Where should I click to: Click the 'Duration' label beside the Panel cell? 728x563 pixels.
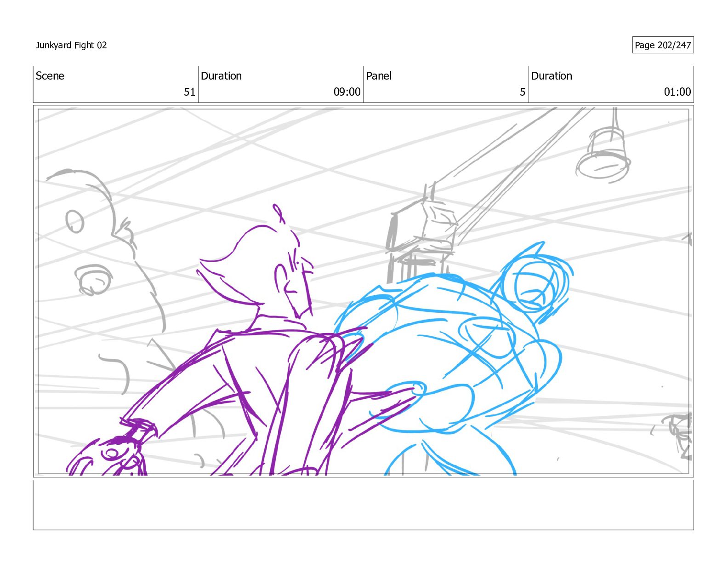pos(552,76)
